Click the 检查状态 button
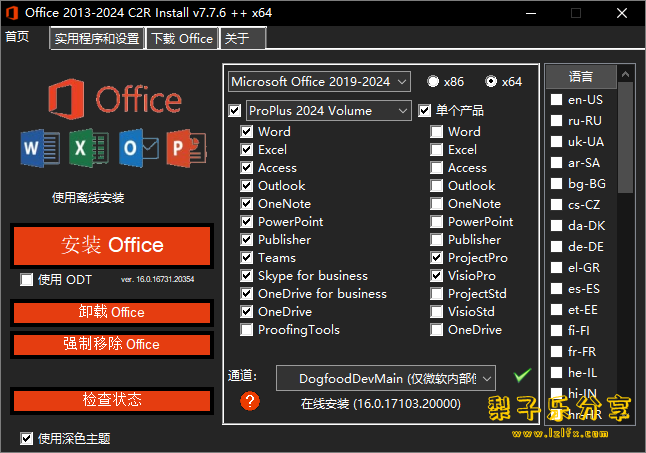646x453 pixels. [x=112, y=400]
